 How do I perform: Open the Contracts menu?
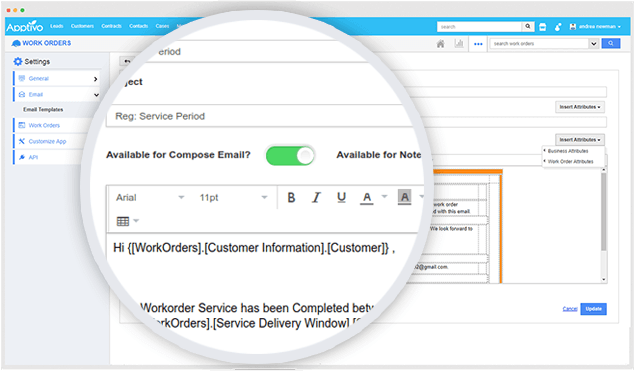click(x=111, y=26)
